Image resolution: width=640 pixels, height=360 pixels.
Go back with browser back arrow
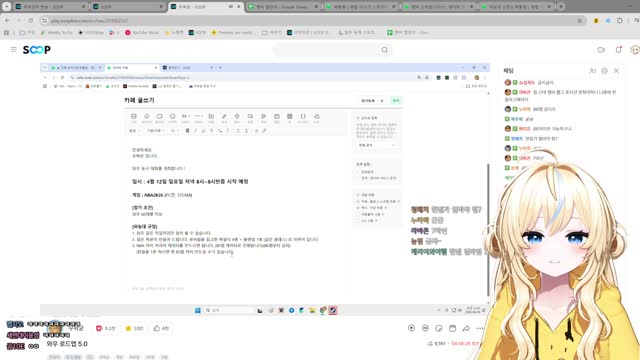7,20
